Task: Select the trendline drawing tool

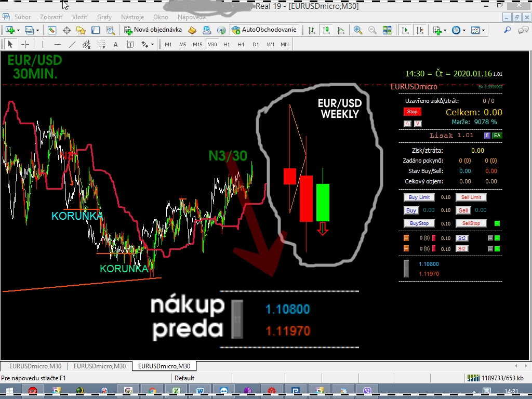Action: click(x=72, y=45)
